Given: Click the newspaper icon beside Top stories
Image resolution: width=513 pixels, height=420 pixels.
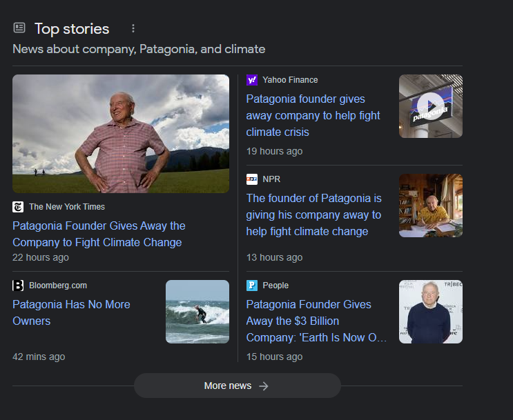Looking at the screenshot, I should pos(19,28).
